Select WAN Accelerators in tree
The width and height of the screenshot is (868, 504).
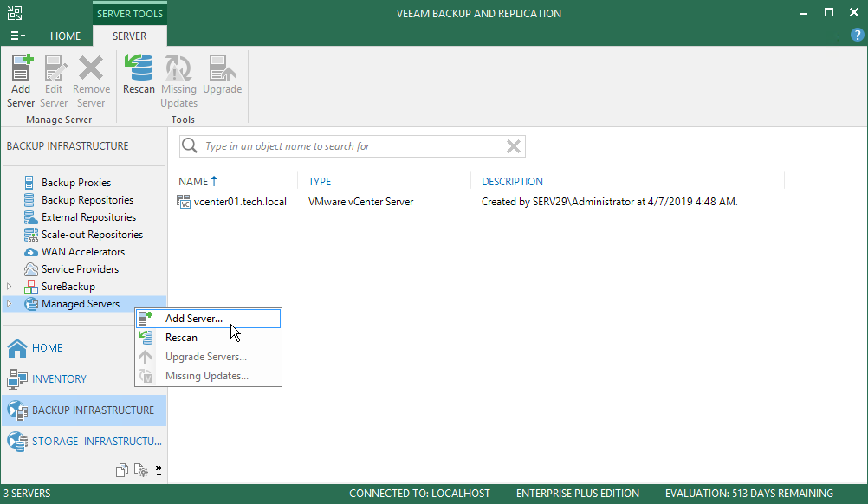pyautogui.click(x=83, y=252)
